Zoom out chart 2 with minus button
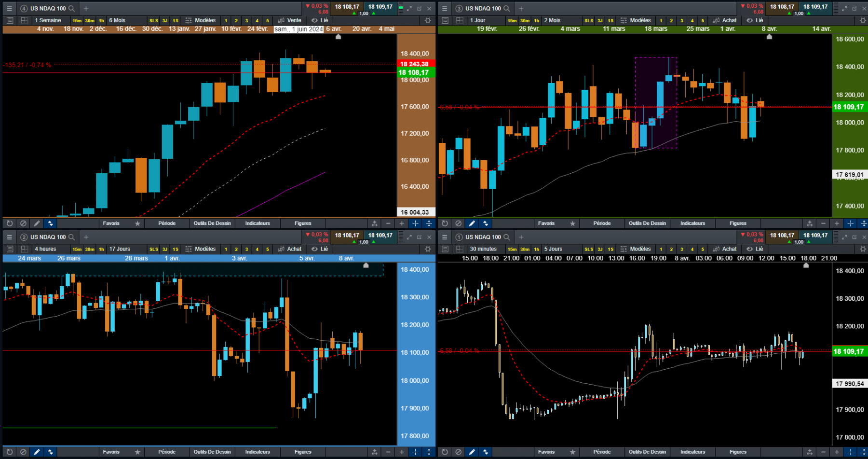The width and height of the screenshot is (868, 459). click(x=388, y=452)
